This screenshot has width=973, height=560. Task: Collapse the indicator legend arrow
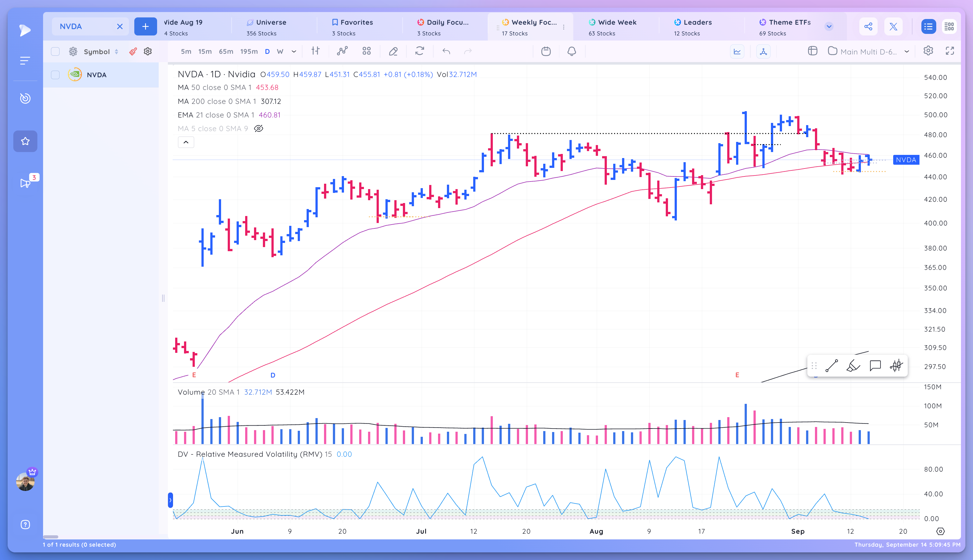coord(186,142)
